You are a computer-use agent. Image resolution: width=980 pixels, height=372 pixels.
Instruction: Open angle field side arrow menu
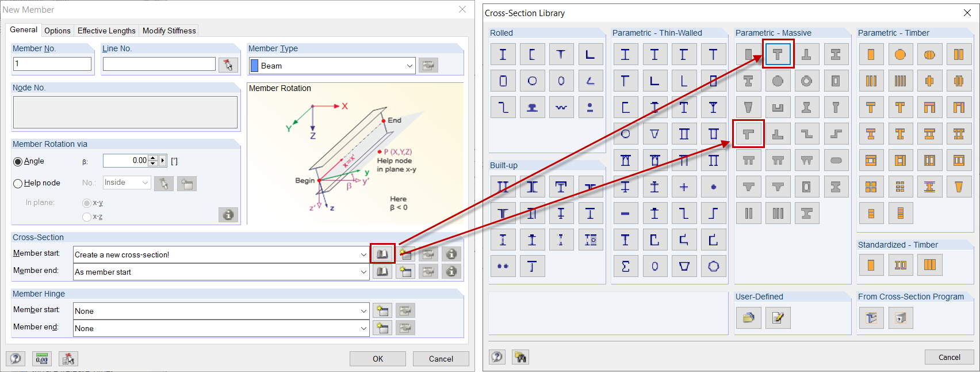pos(163,161)
